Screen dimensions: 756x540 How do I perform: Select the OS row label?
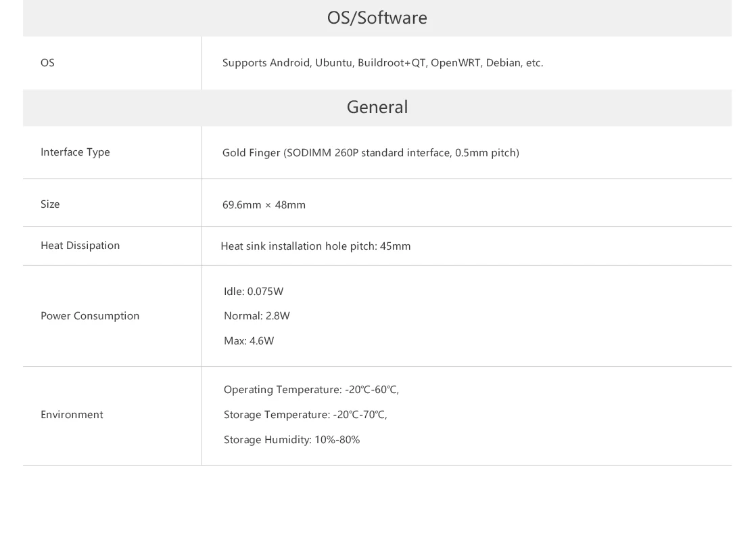click(47, 63)
